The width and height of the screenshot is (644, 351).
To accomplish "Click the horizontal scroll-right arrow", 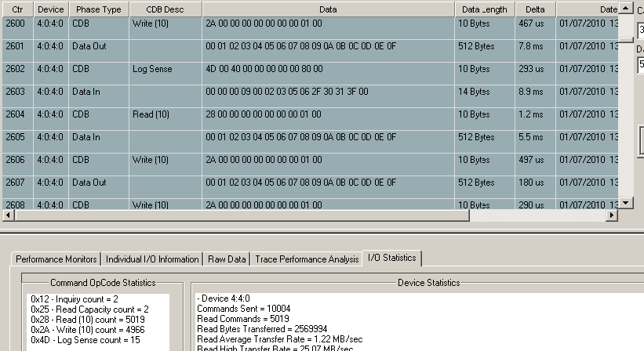I will pyautogui.click(x=613, y=215).
